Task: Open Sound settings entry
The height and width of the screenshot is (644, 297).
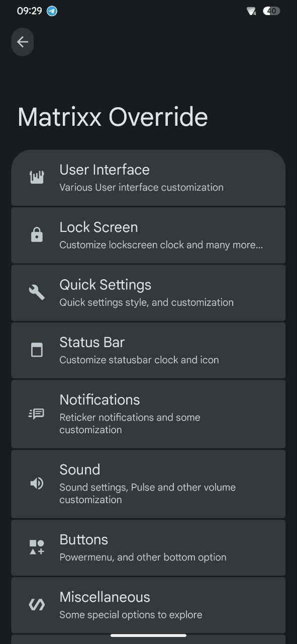Action: click(148, 484)
